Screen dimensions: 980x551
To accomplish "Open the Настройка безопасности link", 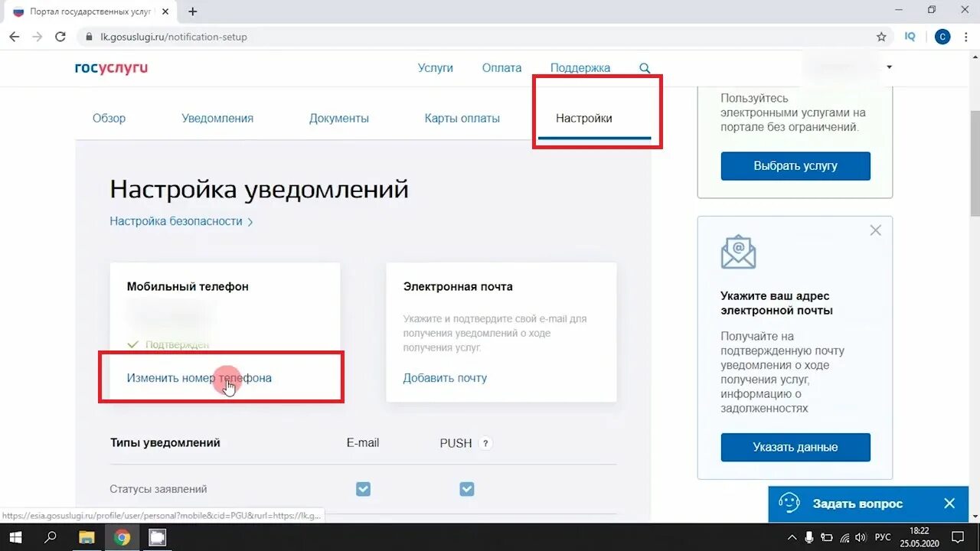I will tap(181, 221).
